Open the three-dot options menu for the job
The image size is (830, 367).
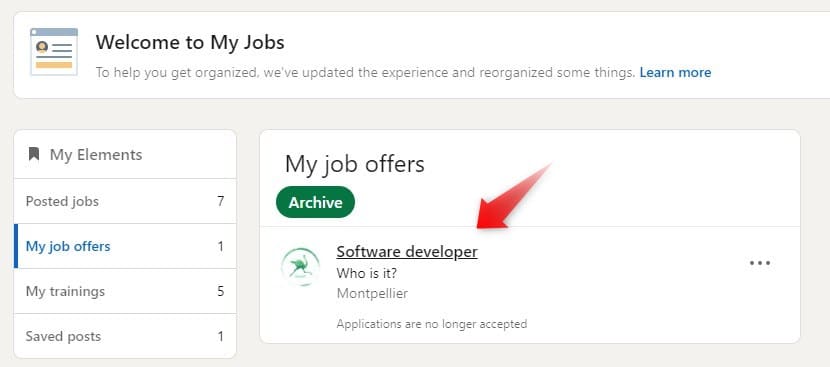(760, 263)
